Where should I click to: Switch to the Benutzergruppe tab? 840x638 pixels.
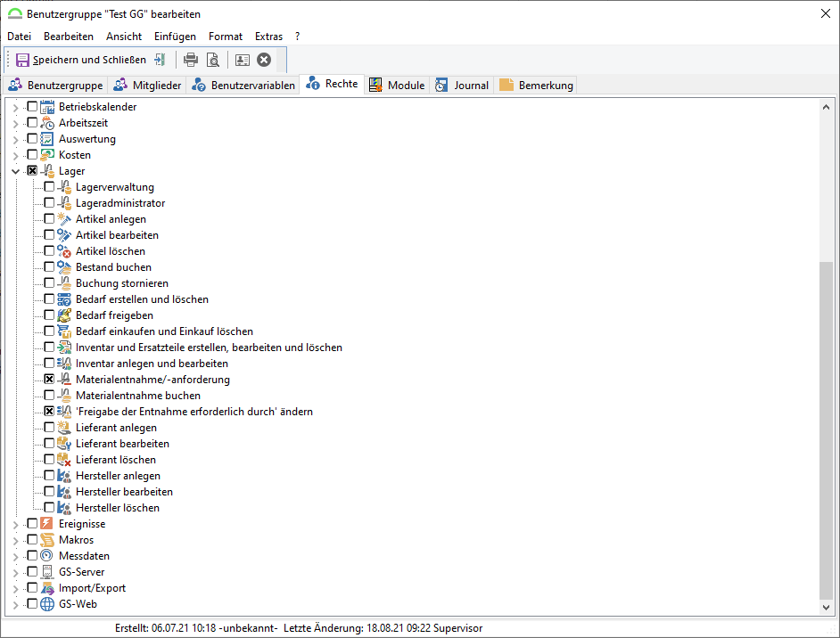click(55, 86)
